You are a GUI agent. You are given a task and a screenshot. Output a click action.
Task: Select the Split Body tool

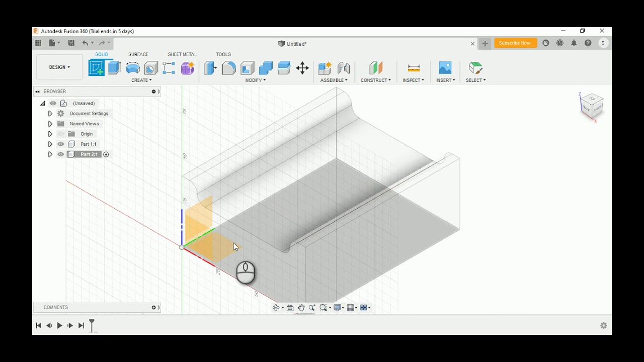click(x=284, y=68)
